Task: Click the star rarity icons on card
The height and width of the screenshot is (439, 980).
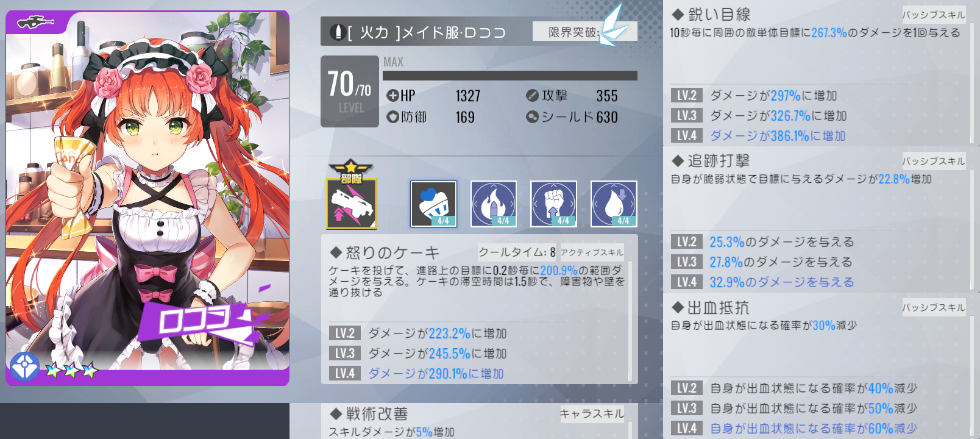Action: tap(71, 370)
